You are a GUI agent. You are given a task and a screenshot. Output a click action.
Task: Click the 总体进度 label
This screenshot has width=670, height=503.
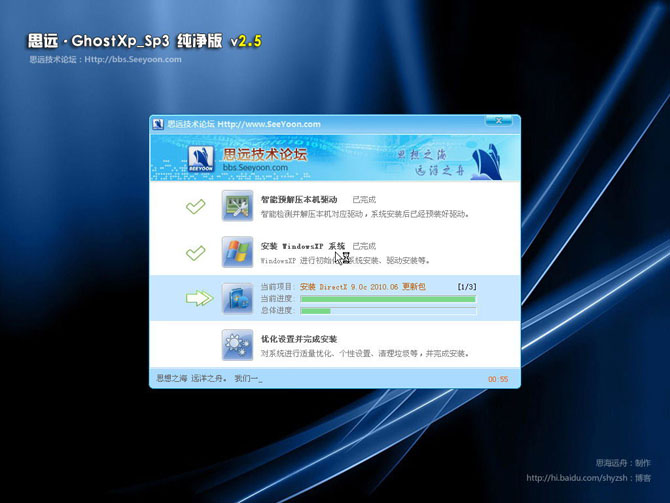pos(278,311)
